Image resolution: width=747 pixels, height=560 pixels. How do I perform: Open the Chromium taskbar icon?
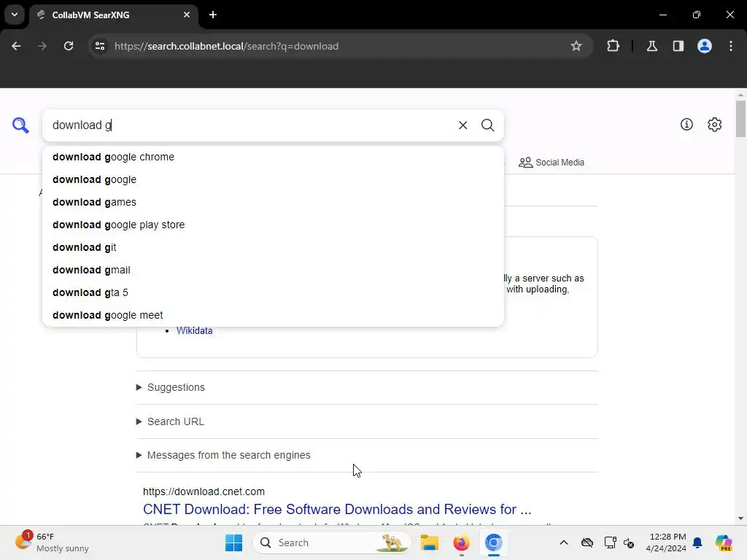pos(494,542)
